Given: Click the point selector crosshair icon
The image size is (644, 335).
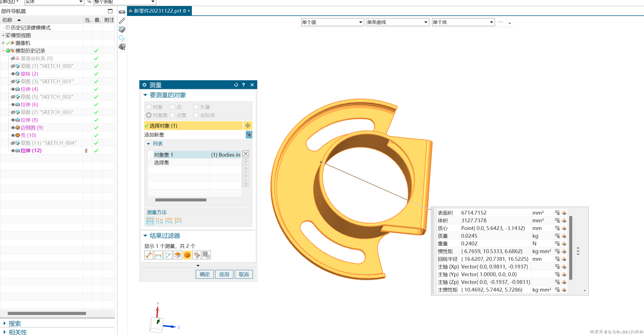Looking at the screenshot, I should click(248, 126).
